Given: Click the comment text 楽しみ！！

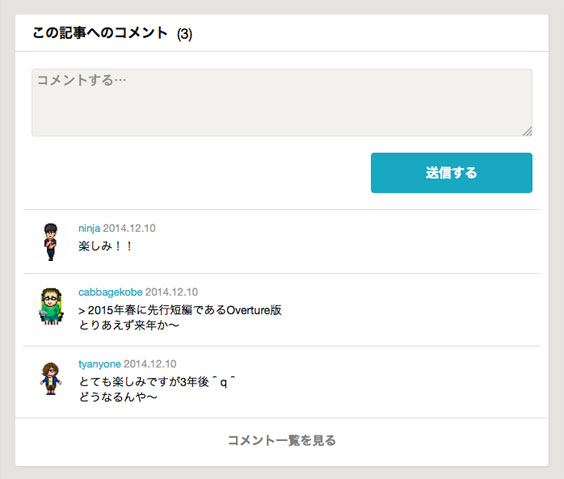Looking at the screenshot, I should click(105, 246).
